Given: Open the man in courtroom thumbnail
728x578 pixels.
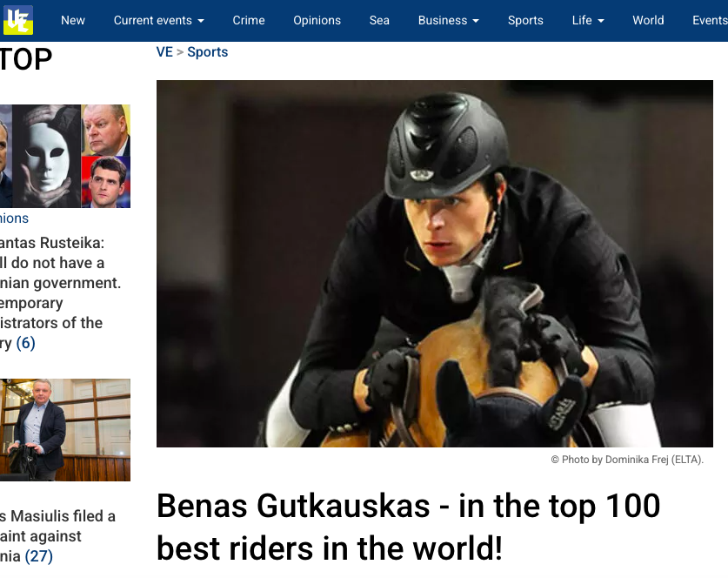Looking at the screenshot, I should (65, 430).
